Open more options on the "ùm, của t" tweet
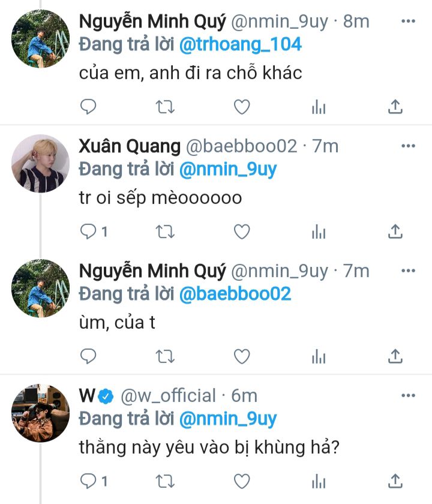432x504 pixels. coord(408,271)
